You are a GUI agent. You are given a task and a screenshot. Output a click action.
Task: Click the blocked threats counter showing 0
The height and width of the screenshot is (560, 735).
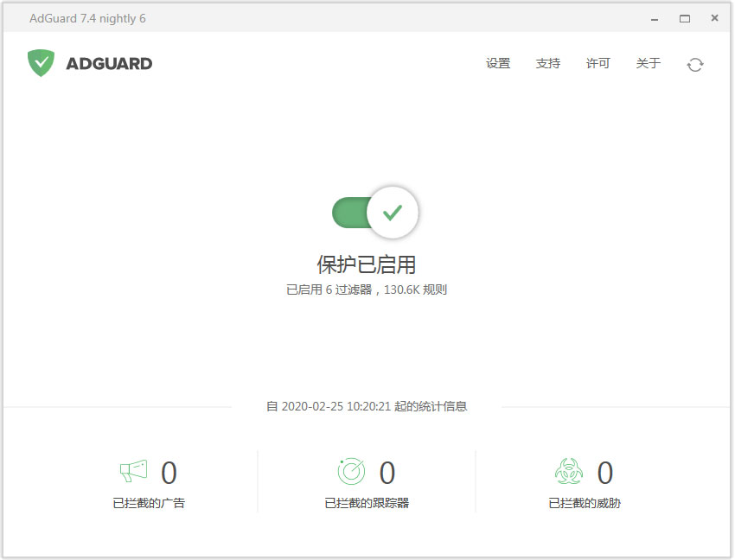(x=604, y=472)
